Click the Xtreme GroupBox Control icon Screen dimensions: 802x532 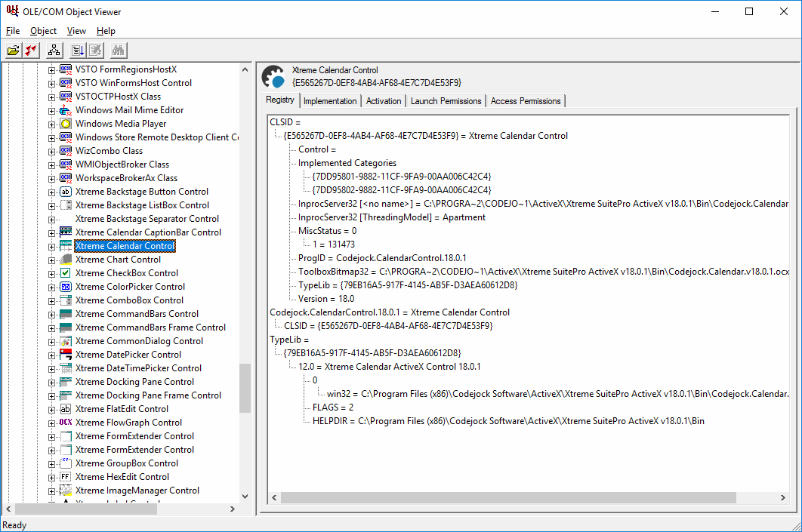(x=66, y=463)
